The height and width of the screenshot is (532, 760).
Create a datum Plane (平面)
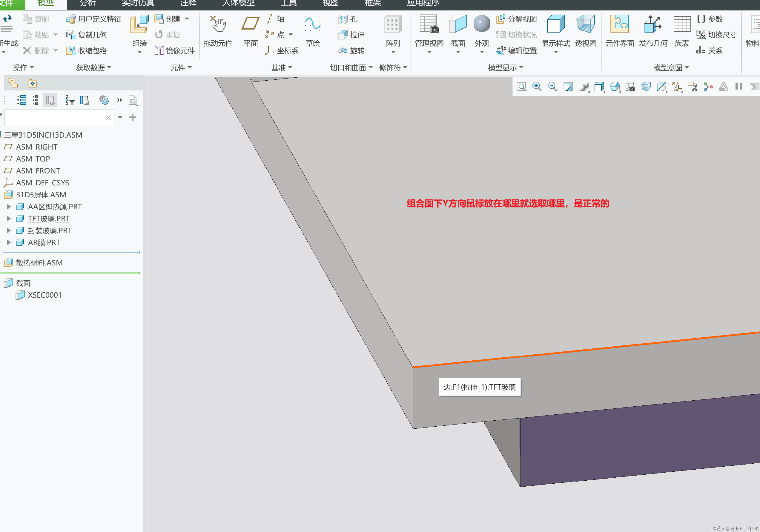[x=250, y=31]
